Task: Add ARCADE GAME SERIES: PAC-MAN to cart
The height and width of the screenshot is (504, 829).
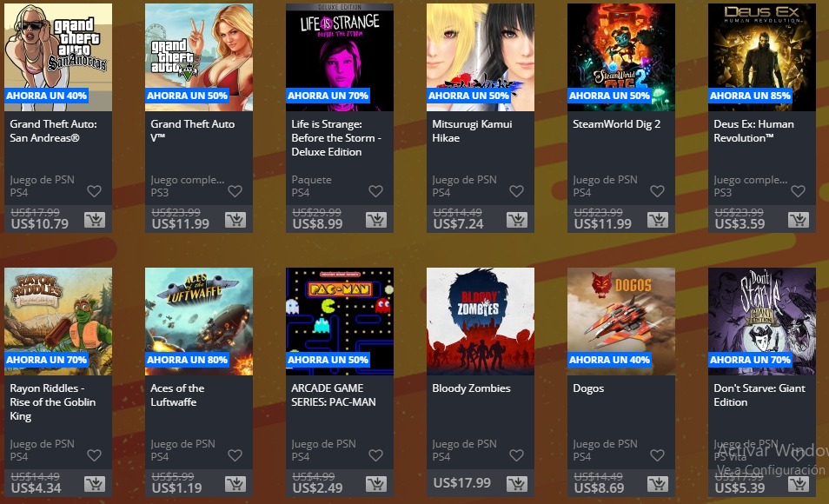Action: pos(376,483)
